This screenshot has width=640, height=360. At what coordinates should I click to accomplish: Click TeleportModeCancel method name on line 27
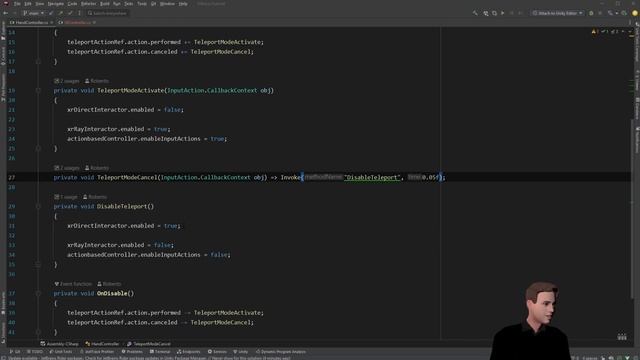[x=127, y=178]
